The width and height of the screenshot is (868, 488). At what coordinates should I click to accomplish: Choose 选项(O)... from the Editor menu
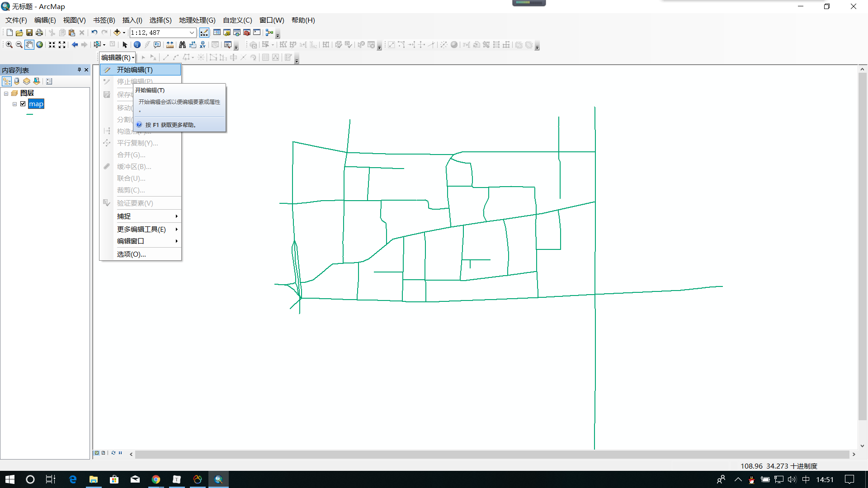pos(131,254)
